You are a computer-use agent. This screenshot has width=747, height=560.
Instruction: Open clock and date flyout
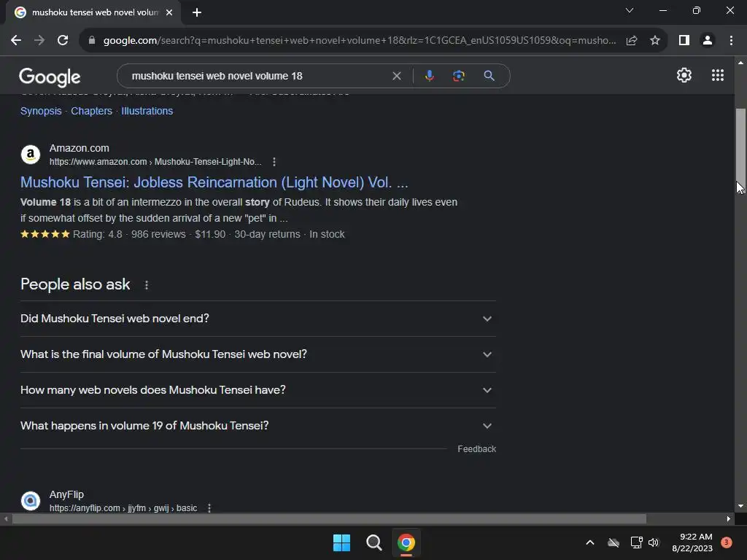pyautogui.click(x=692, y=542)
